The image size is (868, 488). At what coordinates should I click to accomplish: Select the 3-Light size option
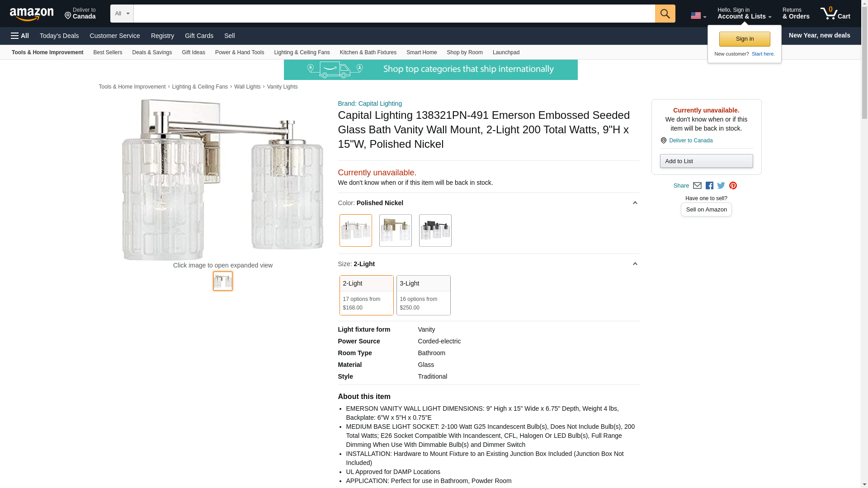pyautogui.click(x=423, y=295)
